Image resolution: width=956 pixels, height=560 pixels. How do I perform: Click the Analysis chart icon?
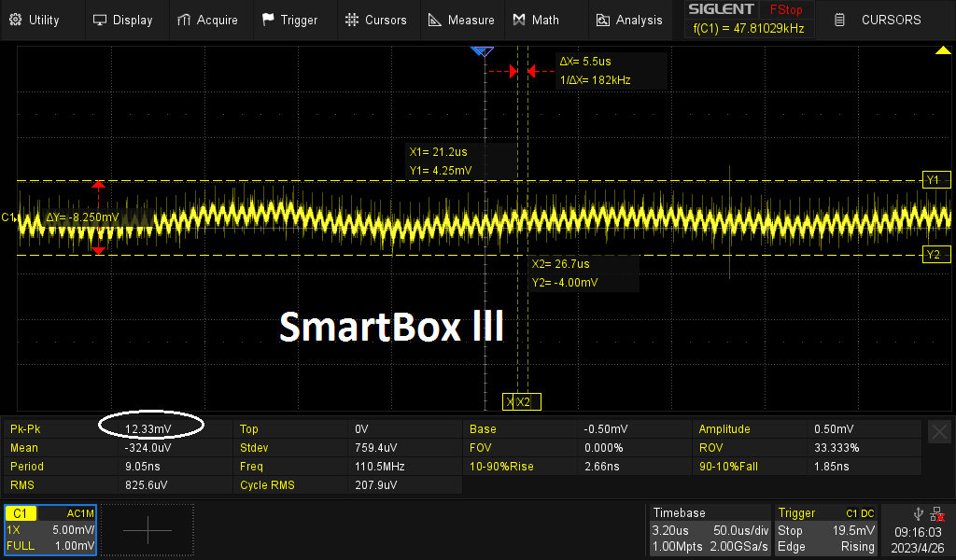click(x=602, y=21)
